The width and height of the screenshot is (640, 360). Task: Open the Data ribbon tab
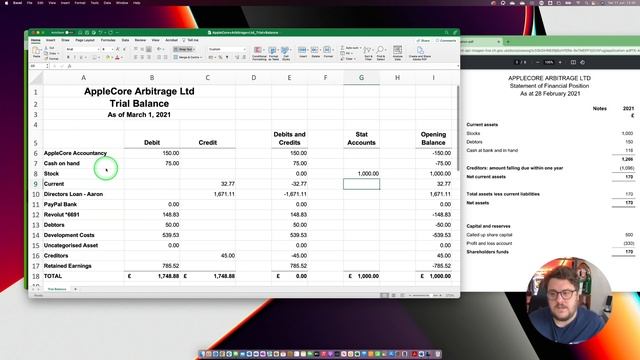125,40
